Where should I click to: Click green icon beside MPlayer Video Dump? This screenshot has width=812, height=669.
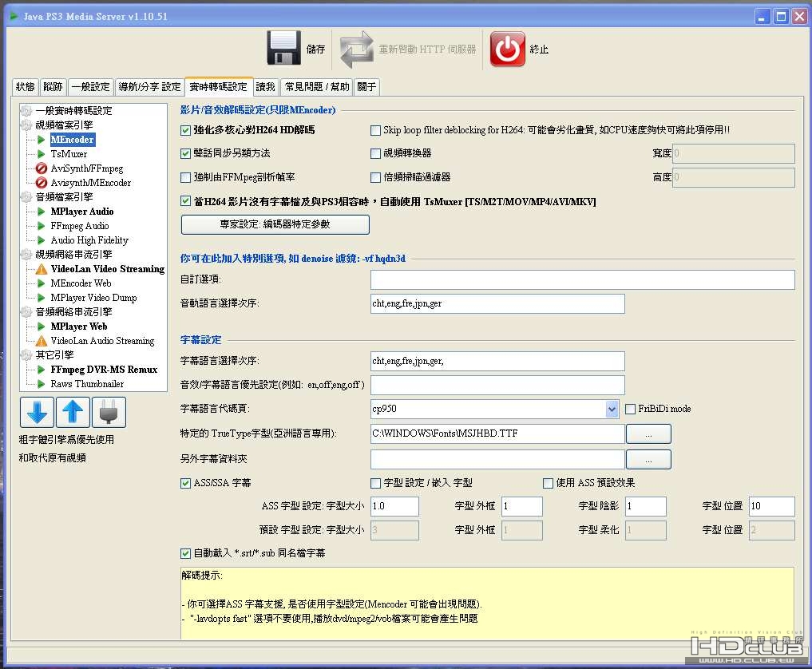(x=42, y=298)
